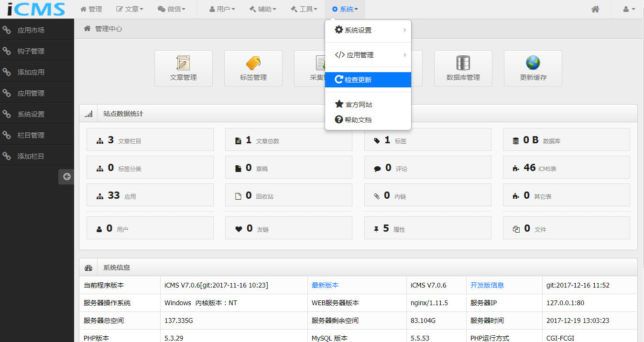Collapse the sidebar with the left-arrow circle icon
644x342 pixels.
[x=67, y=177]
